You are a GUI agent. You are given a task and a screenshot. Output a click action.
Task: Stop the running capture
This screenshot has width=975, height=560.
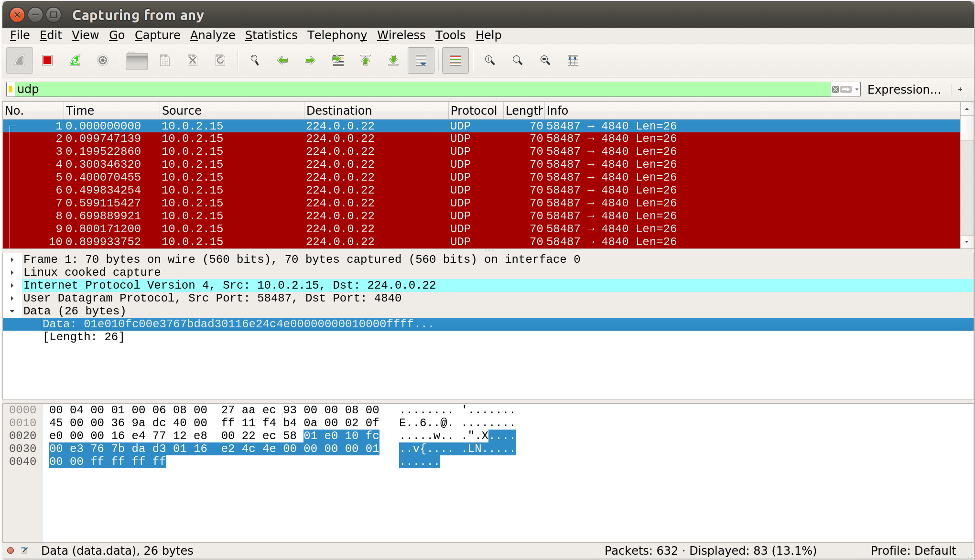47,60
